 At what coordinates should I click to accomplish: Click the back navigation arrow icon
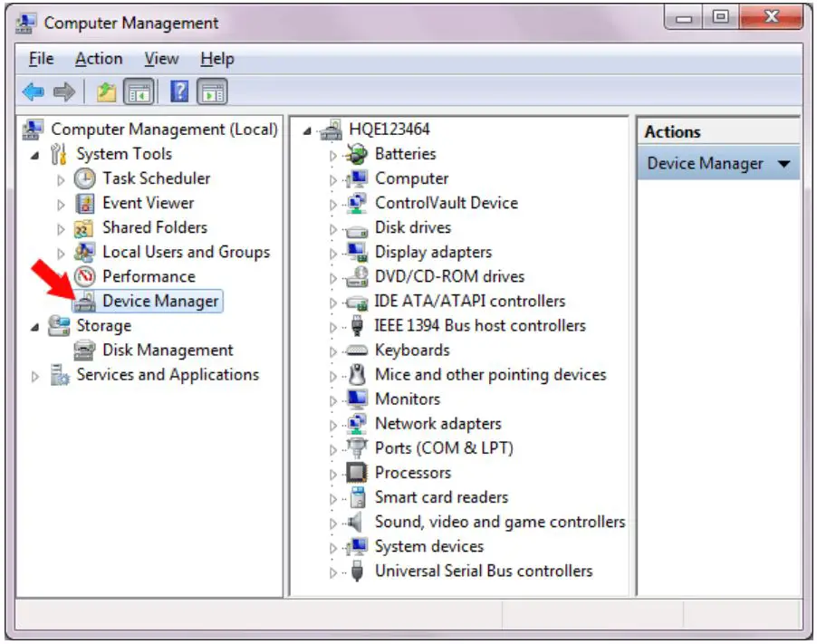(33, 91)
